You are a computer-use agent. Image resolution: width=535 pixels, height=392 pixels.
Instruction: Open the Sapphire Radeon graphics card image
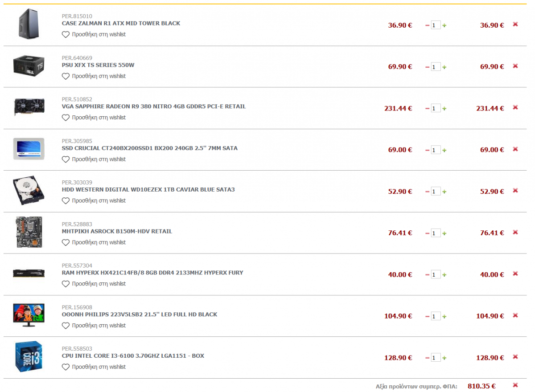[29, 107]
